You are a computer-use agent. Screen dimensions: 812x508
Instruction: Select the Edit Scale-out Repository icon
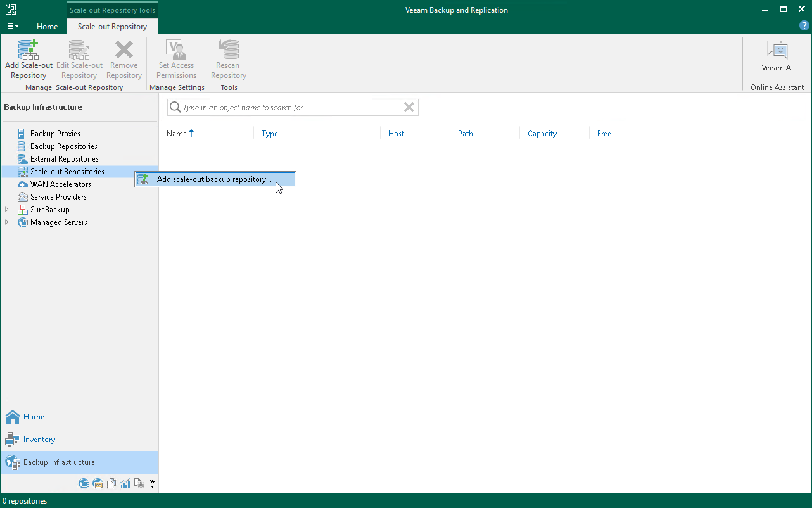tap(79, 57)
